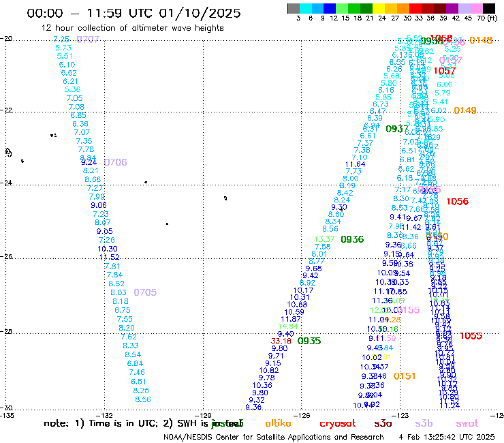
Task: Click the wave height value '10.82'
Action: 269,370
